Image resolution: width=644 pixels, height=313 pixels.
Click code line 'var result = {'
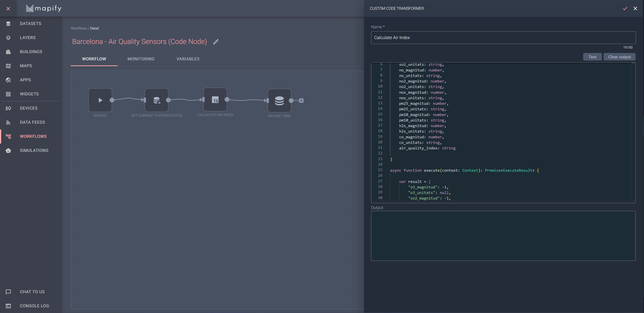pos(415,182)
